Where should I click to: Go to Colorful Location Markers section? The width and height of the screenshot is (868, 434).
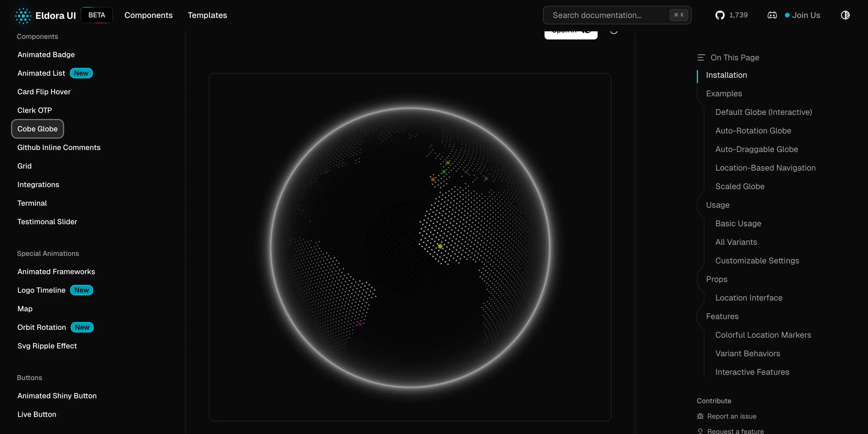click(x=763, y=335)
